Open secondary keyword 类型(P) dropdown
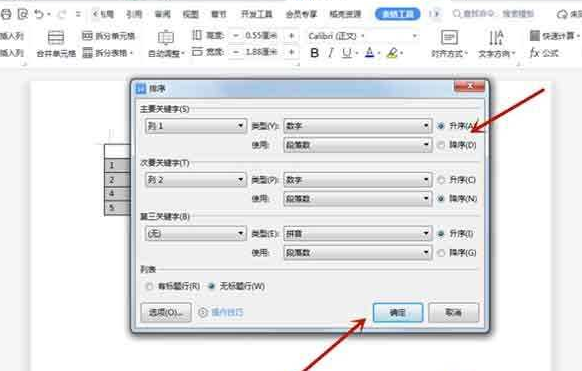582x371 pixels. [x=357, y=180]
